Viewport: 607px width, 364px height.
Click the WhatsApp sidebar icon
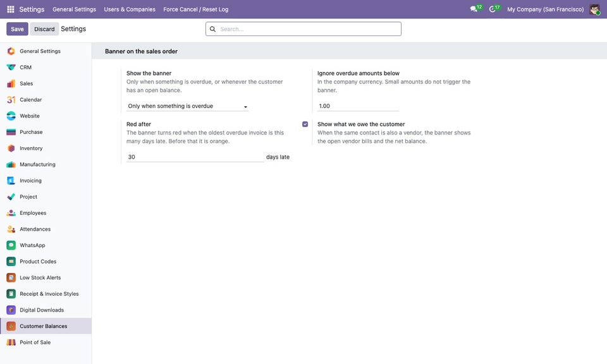(11, 245)
